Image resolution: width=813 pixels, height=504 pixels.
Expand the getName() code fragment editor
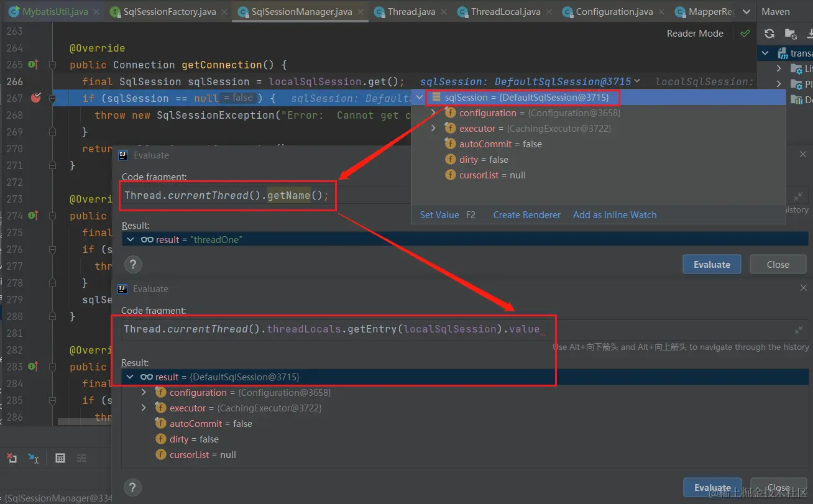[x=799, y=196]
